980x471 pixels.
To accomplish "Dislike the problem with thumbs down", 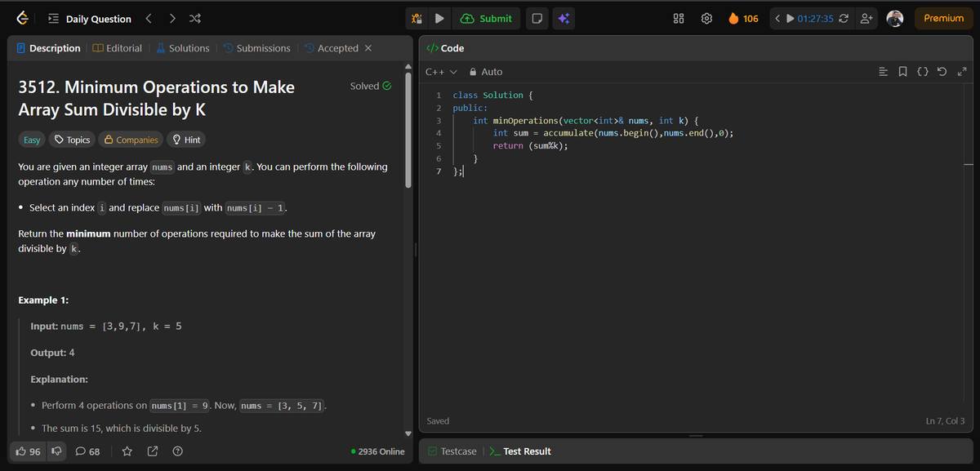I will pyautogui.click(x=57, y=451).
